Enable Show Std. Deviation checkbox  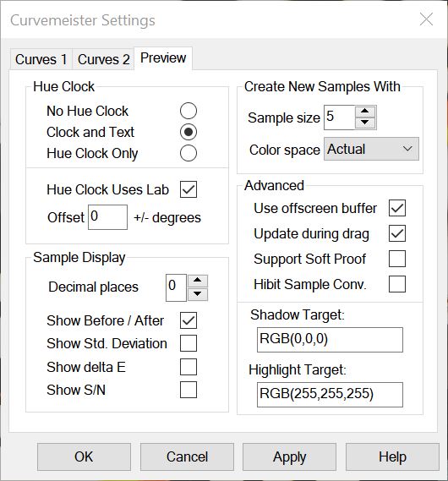pyautogui.click(x=188, y=343)
